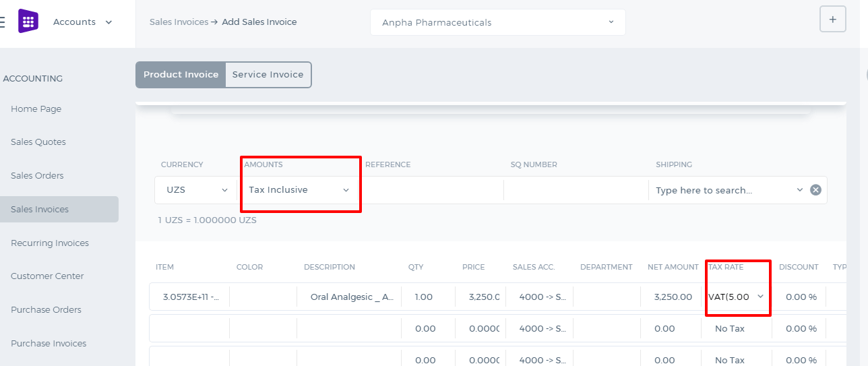Image resolution: width=868 pixels, height=366 pixels.
Task: Click the Reference input field
Action: 431,190
